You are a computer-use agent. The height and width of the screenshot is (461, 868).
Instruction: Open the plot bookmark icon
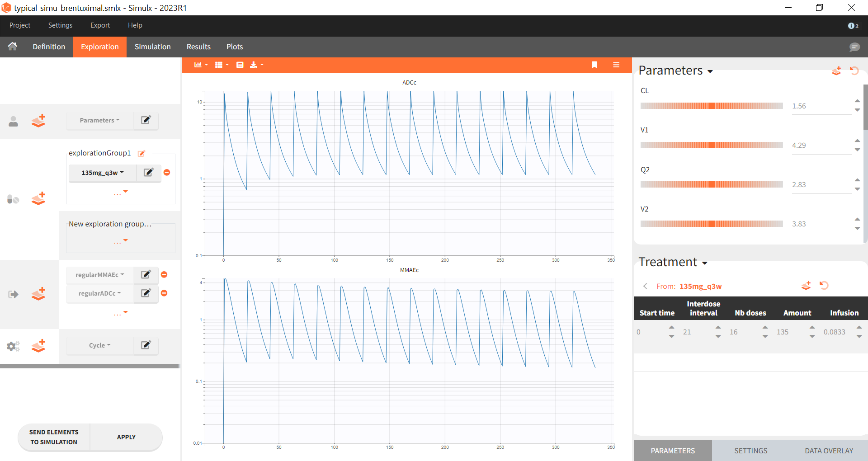coord(594,65)
